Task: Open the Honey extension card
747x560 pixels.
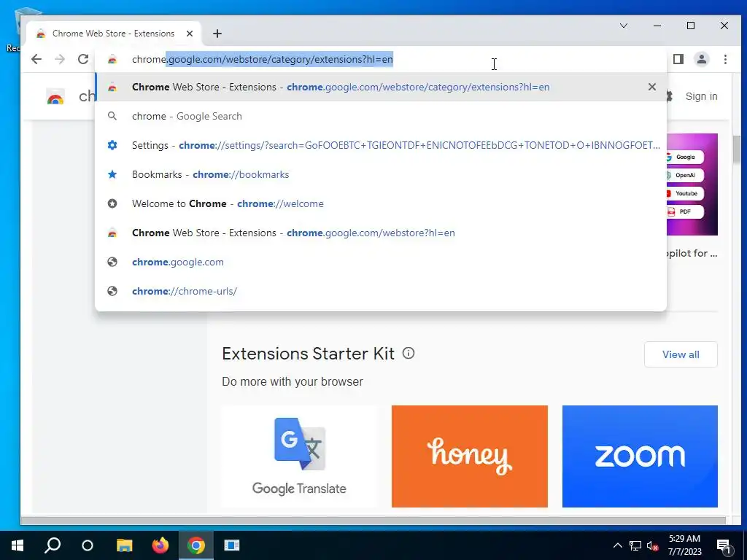Action: click(x=470, y=456)
